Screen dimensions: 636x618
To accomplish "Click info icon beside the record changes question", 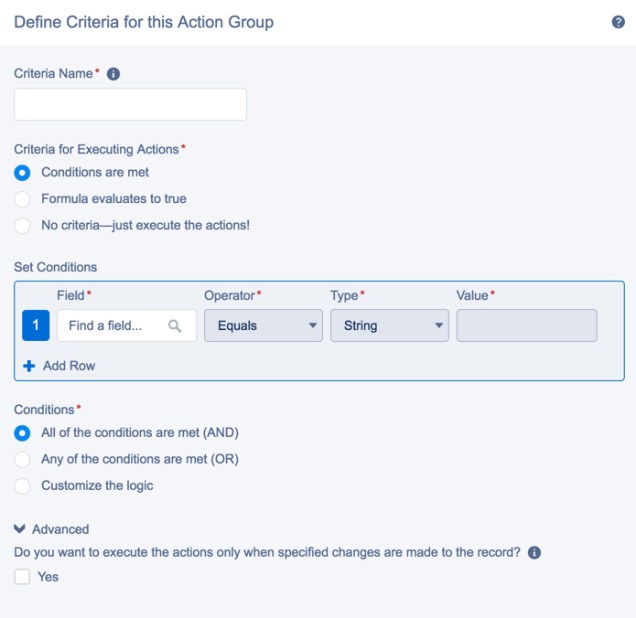I will coord(534,552).
